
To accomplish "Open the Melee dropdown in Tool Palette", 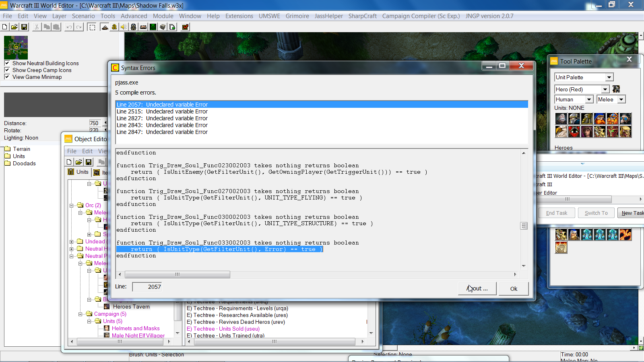I will [x=621, y=99].
